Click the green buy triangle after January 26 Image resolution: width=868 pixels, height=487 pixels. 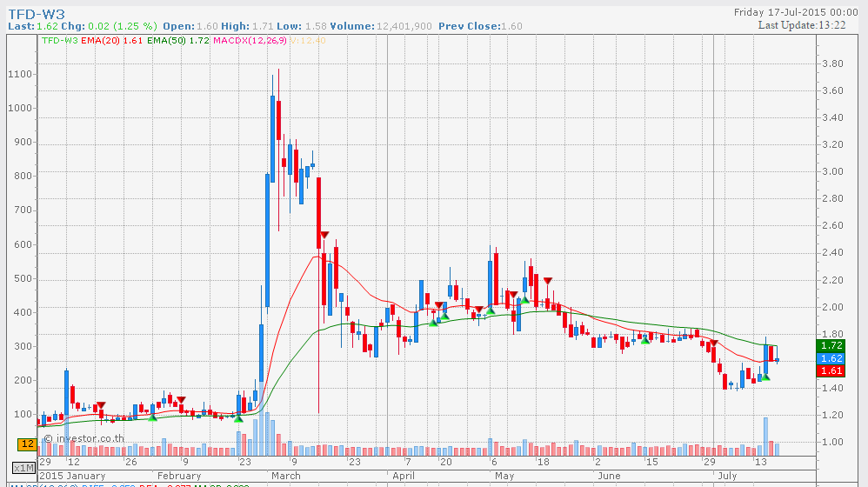tap(153, 417)
